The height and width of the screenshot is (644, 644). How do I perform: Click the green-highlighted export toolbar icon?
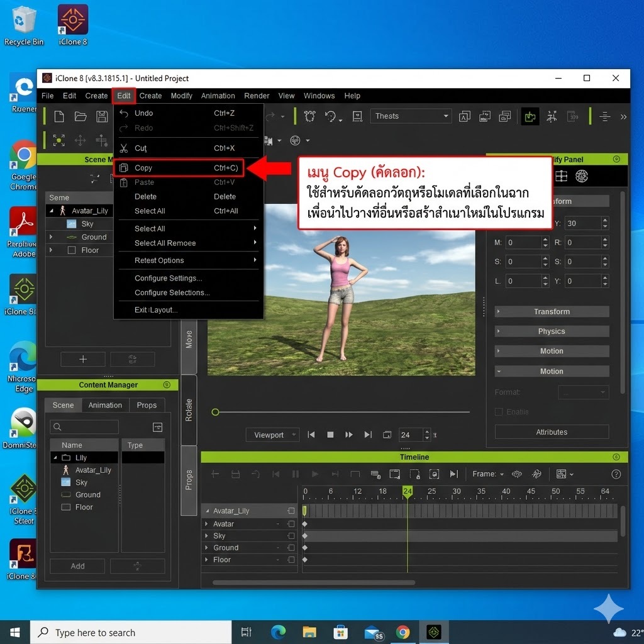[x=530, y=116]
